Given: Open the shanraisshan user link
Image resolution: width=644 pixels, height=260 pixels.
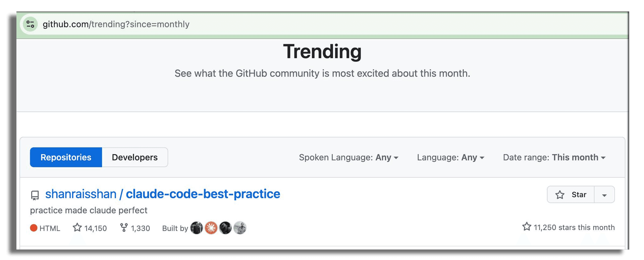Looking at the screenshot, I should click(x=81, y=194).
